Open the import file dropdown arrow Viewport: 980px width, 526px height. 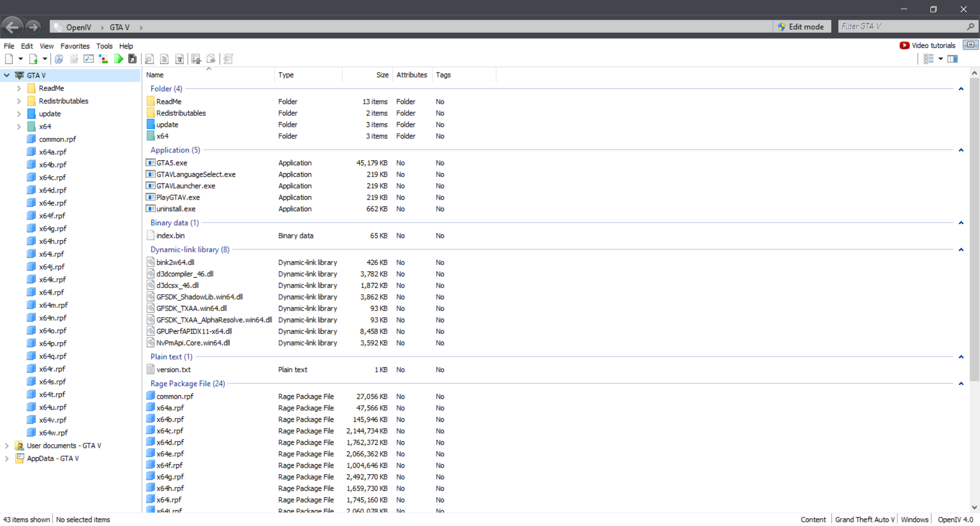tap(45, 59)
